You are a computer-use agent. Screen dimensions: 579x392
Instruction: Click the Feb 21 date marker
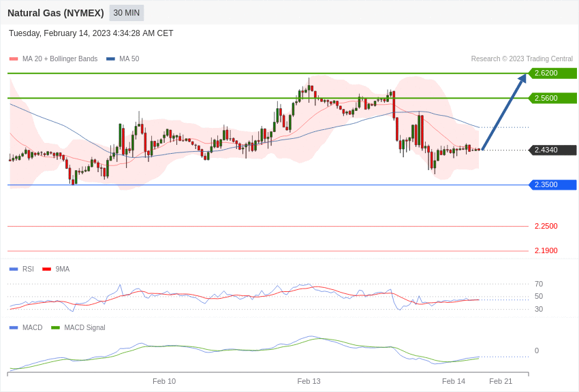[x=501, y=381]
